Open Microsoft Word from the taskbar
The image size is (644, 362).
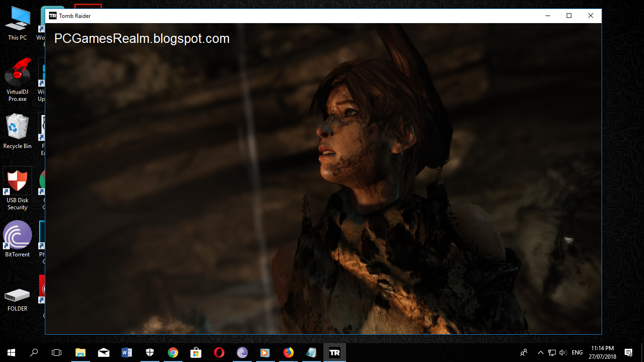click(x=127, y=352)
